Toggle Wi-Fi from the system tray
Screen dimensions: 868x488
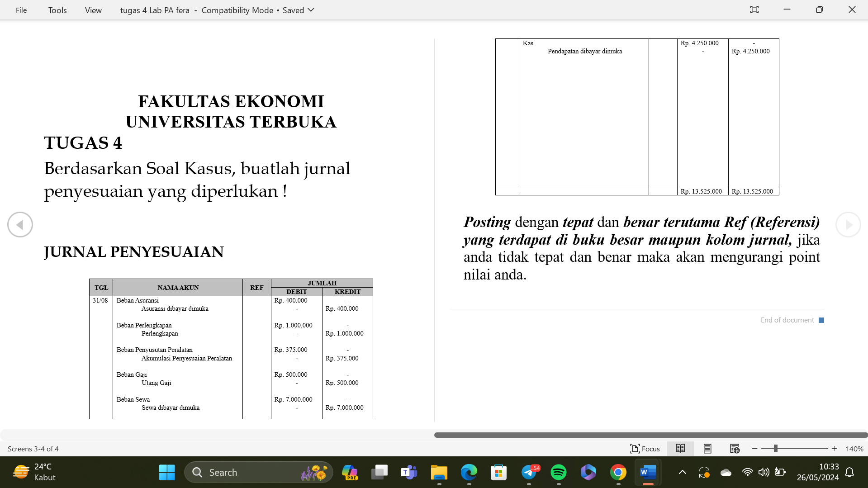(x=747, y=472)
